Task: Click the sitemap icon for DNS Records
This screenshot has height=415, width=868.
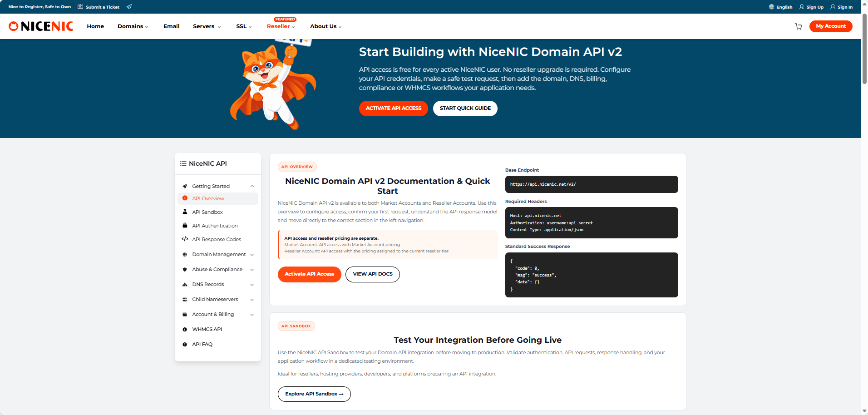Action: 185,284
